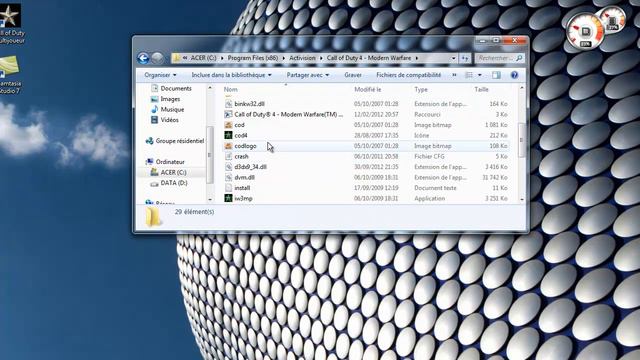Click the binkw32.dll file icon

[x=229, y=104]
